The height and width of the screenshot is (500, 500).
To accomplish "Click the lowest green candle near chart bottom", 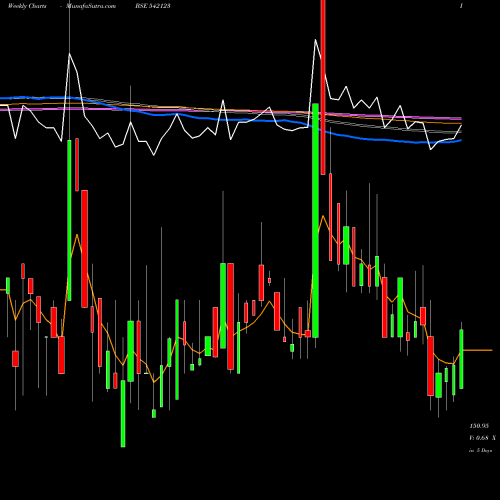I will [x=123, y=413].
